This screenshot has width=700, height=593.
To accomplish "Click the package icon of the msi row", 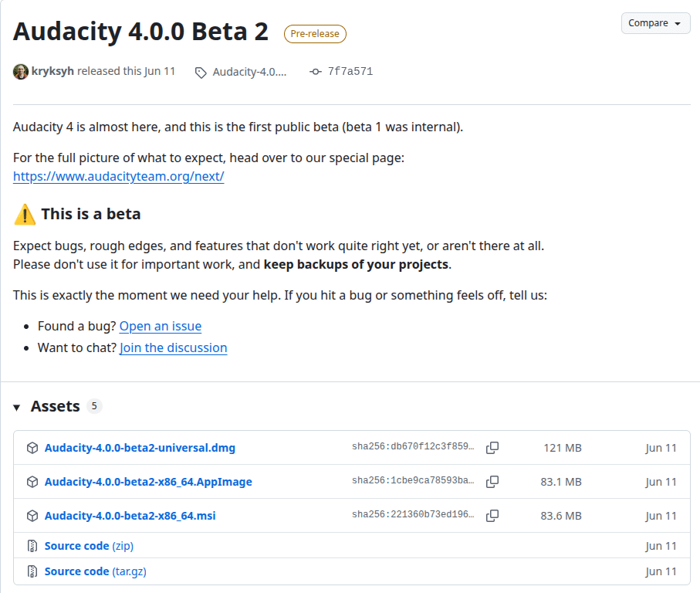I will (x=32, y=516).
